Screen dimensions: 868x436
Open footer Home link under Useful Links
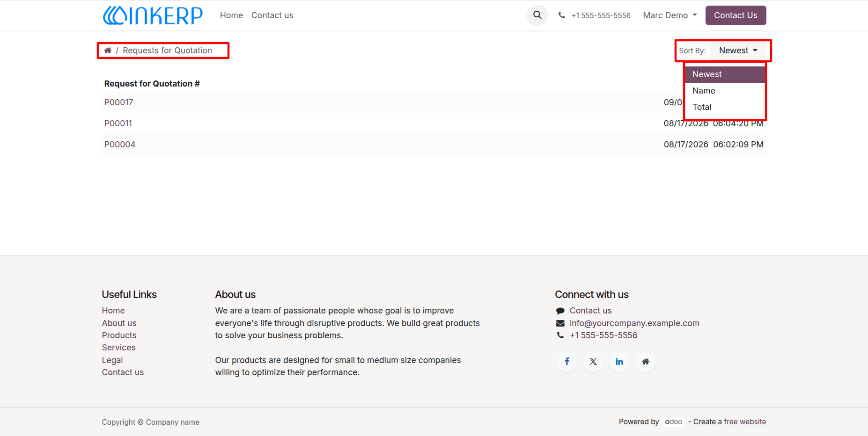[x=113, y=311]
